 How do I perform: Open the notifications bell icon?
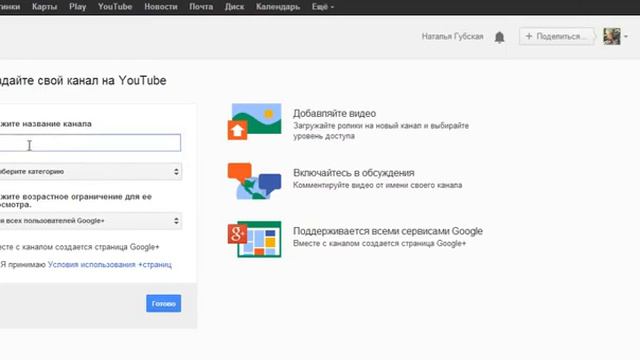tap(499, 37)
